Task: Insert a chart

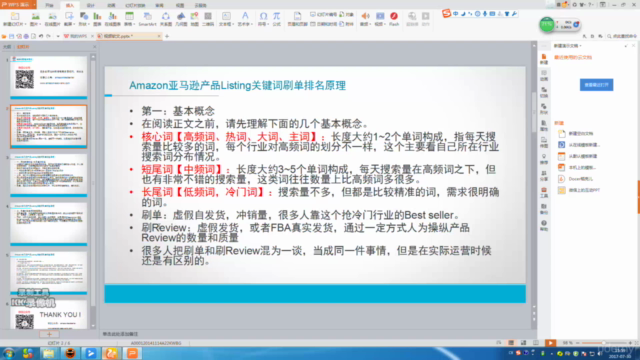Action: pyautogui.click(x=97, y=19)
